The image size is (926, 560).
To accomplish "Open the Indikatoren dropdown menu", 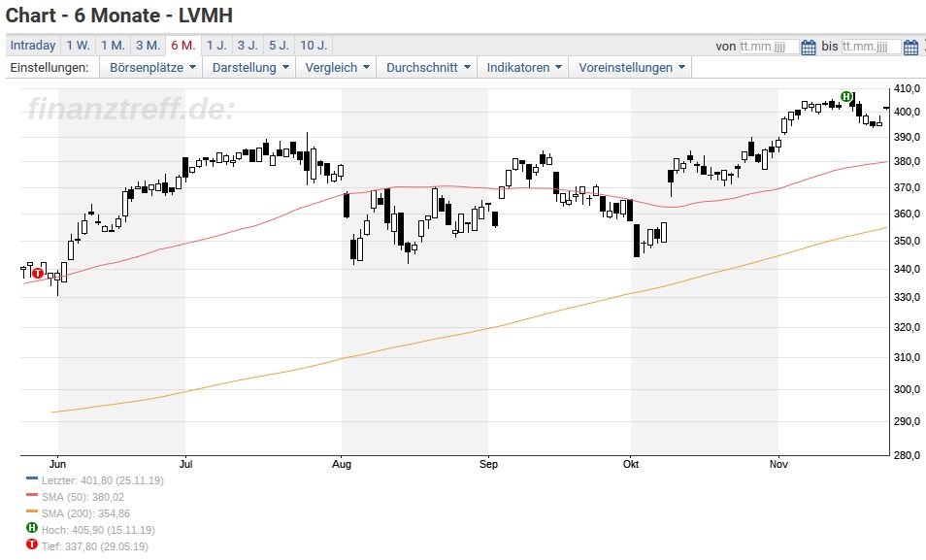I will pyautogui.click(x=524, y=67).
